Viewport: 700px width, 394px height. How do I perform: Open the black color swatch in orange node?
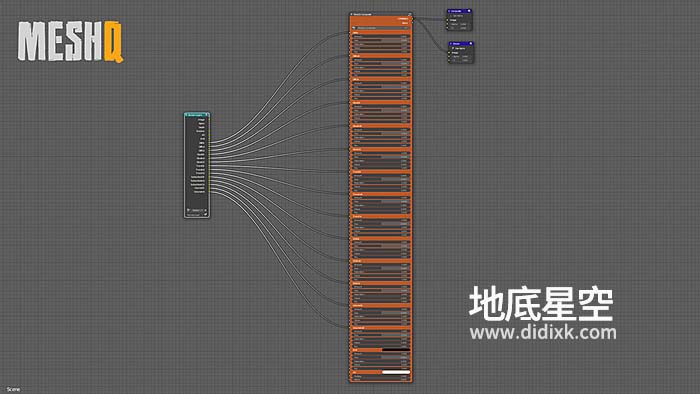(x=396, y=350)
